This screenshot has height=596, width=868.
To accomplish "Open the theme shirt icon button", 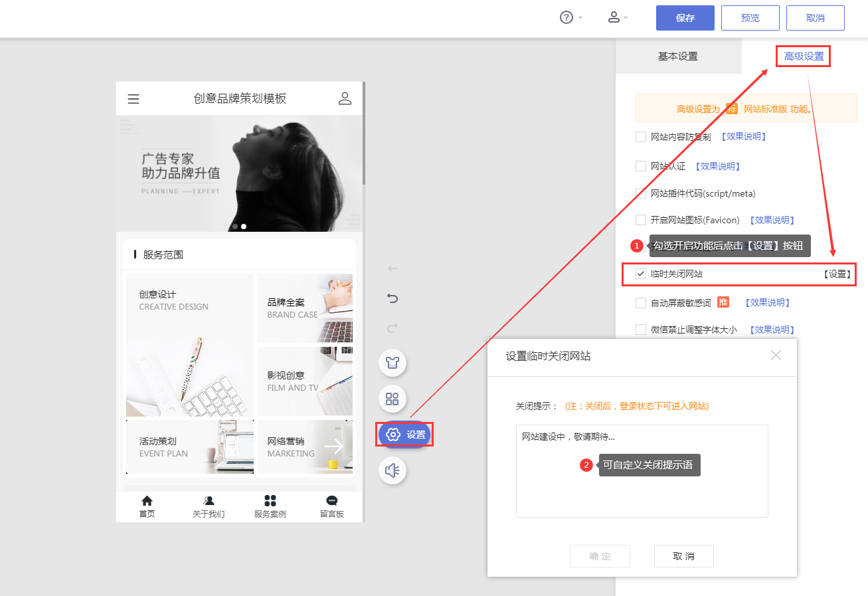I will pos(392,363).
